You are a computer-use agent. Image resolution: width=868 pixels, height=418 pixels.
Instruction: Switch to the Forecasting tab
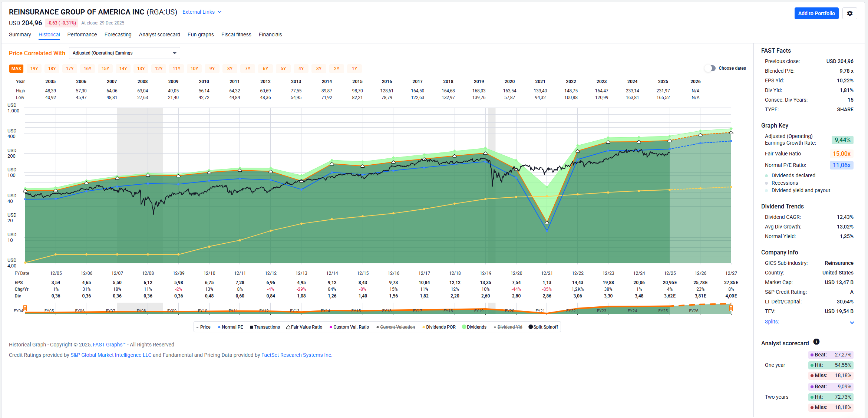tap(118, 34)
